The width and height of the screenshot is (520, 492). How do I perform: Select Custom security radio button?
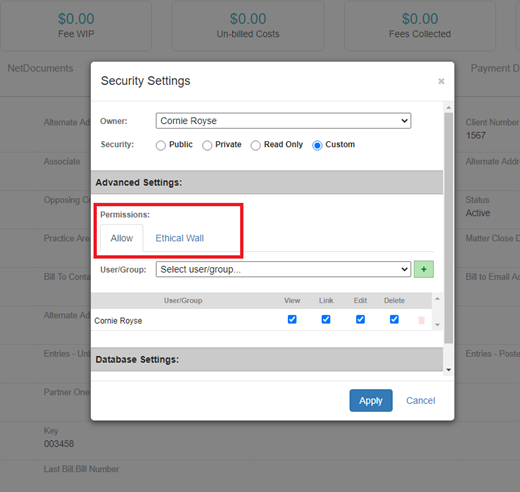point(317,145)
